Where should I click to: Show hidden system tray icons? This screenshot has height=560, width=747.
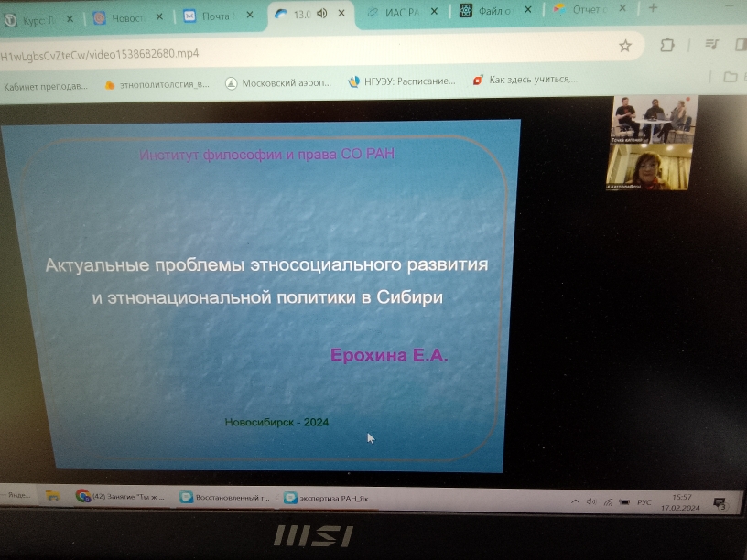click(574, 501)
